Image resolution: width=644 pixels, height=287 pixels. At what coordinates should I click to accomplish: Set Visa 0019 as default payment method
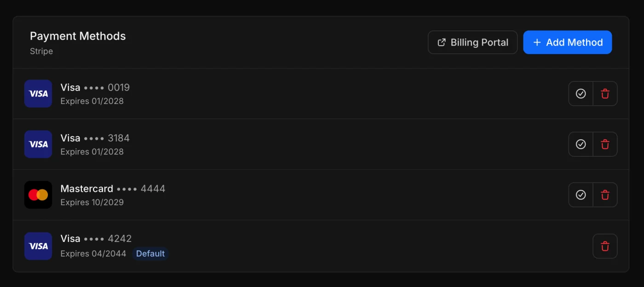point(581,94)
